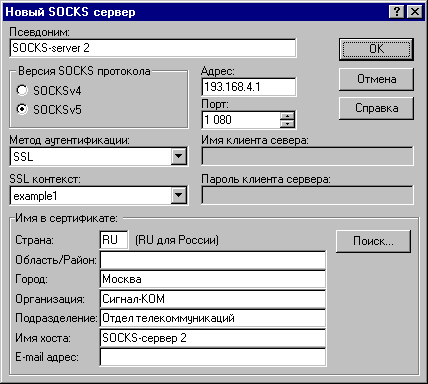Click the Город field with Москва
Image resolution: width=428 pixels, height=384 pixels.
[x=213, y=279]
